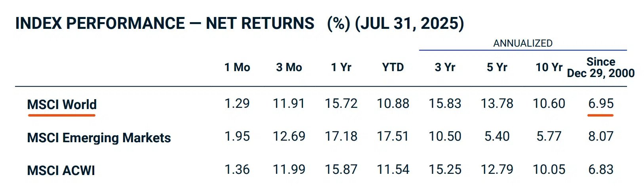Viewport: 644px width, 192px height.
Task: Select the 3 Mo column header
Action: point(289,68)
